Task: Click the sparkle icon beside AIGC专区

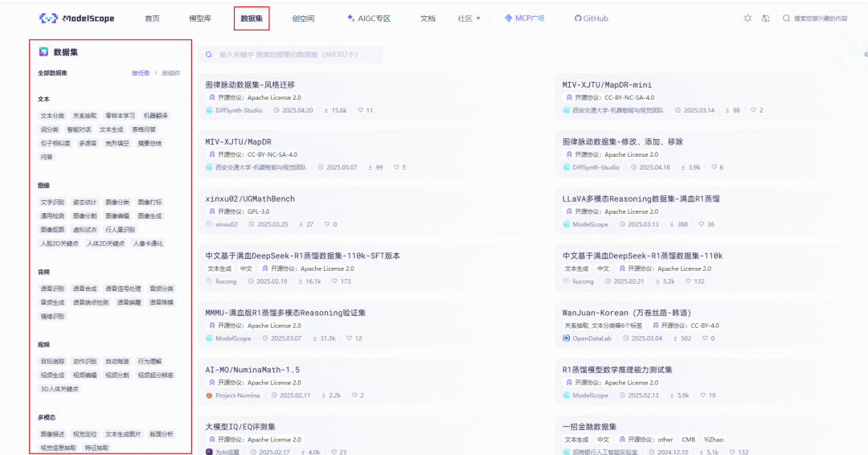Action: click(350, 18)
